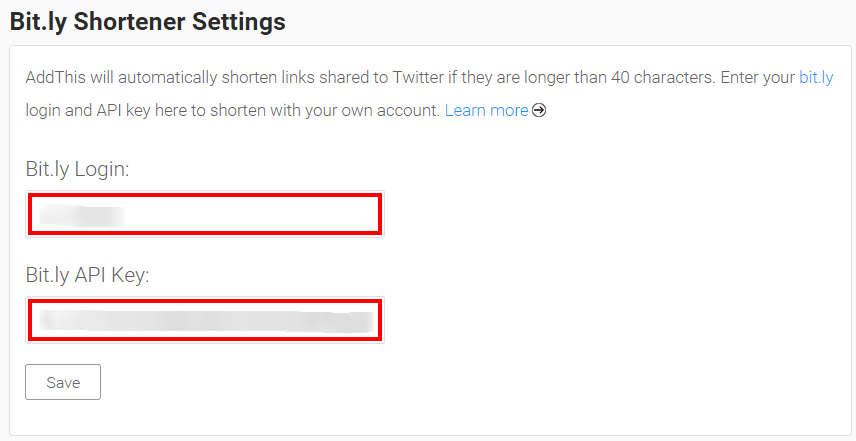This screenshot has height=441, width=856.
Task: Click the Bit.ly API Key label
Action: pyautogui.click(x=87, y=275)
